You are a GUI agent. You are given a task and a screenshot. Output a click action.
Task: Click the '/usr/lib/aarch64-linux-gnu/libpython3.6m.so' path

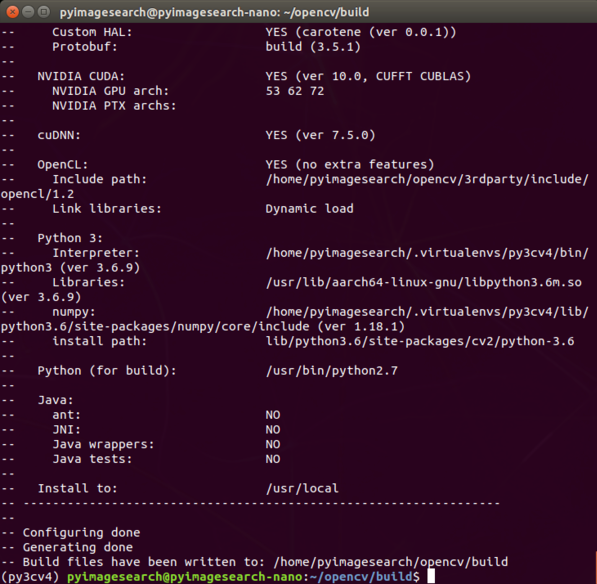424,282
